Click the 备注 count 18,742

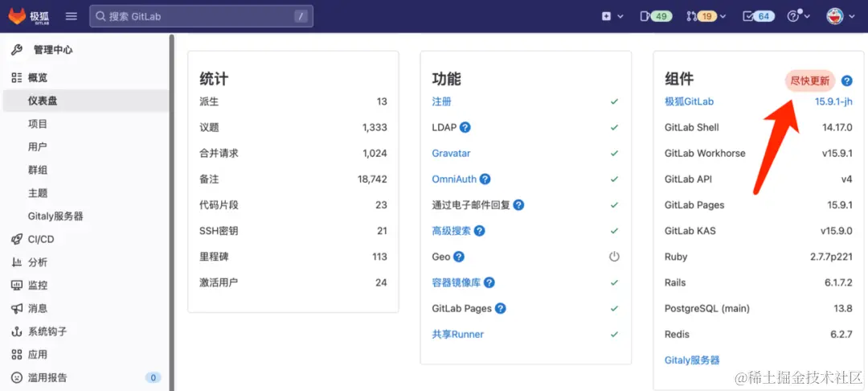[x=373, y=179]
